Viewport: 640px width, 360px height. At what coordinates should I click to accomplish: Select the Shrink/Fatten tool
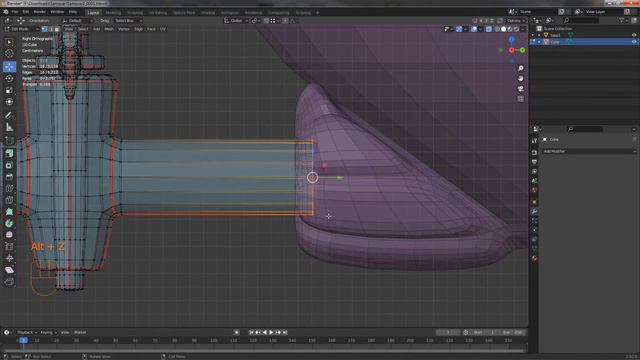9,258
